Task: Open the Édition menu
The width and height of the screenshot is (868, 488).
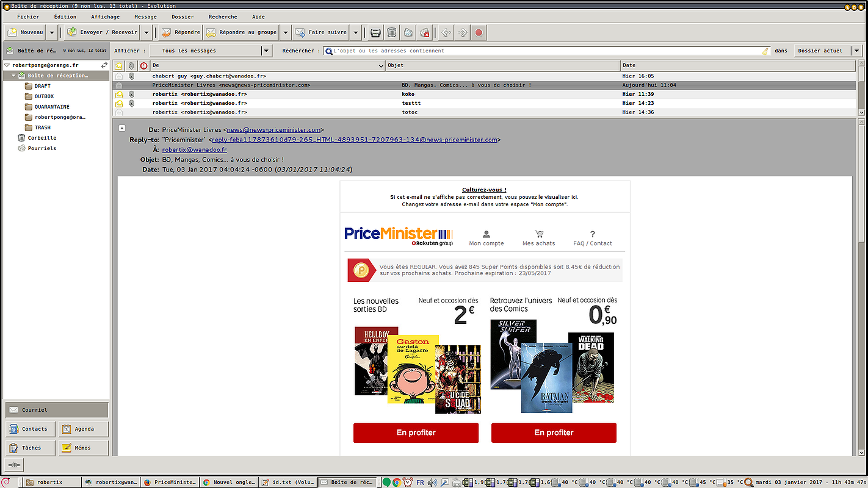Action: (x=65, y=17)
